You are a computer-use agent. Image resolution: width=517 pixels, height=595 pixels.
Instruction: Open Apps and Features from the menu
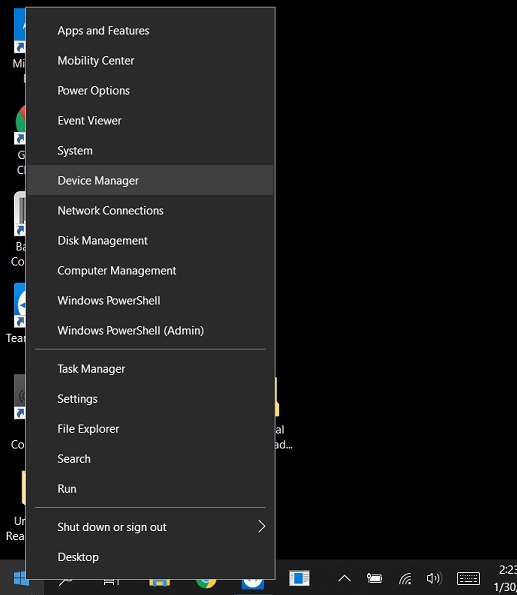150,30
